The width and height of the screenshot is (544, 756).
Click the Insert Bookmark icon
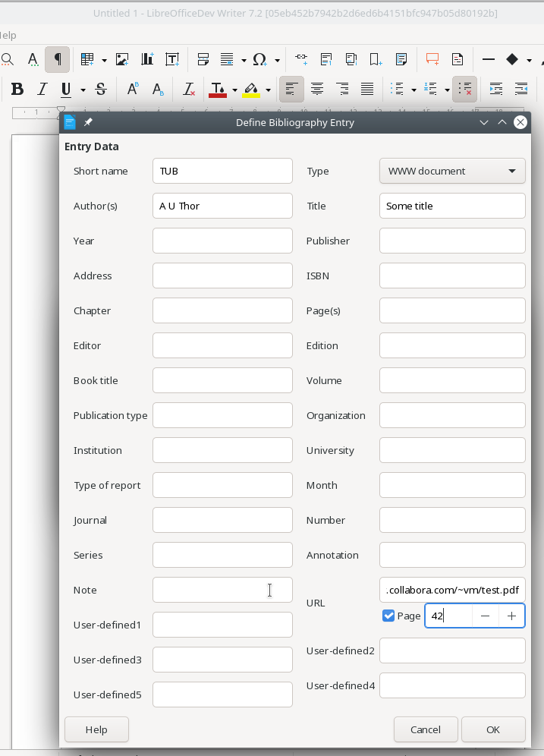click(x=376, y=59)
